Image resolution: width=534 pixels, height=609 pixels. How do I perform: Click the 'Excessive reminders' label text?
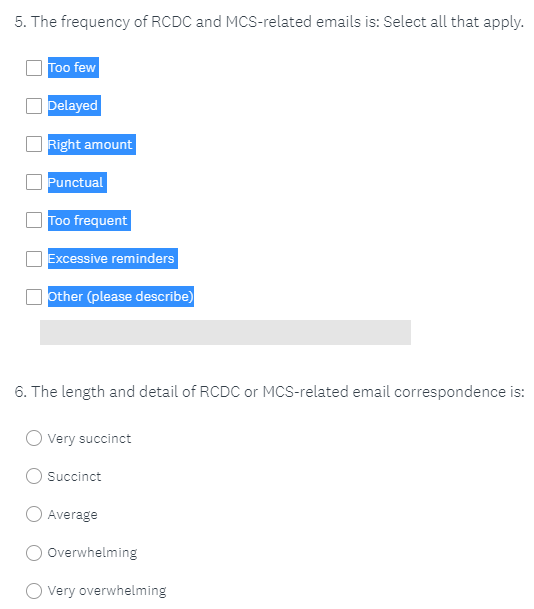tap(113, 259)
